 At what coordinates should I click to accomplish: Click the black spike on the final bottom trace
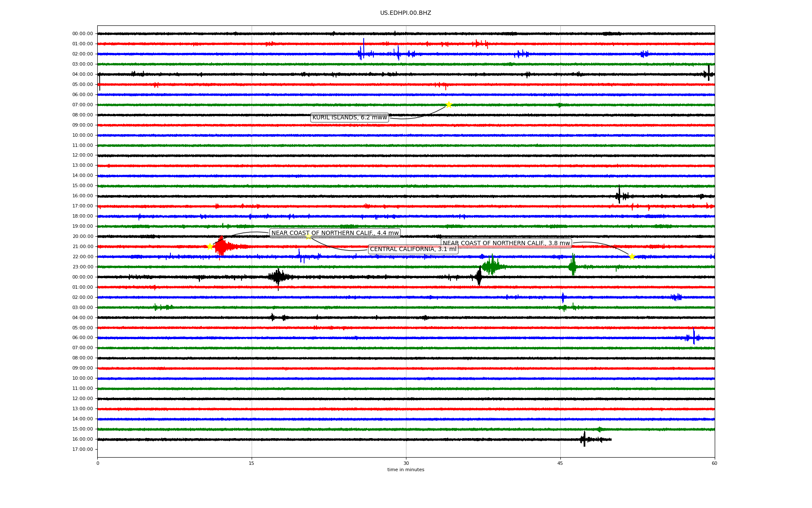584,439
